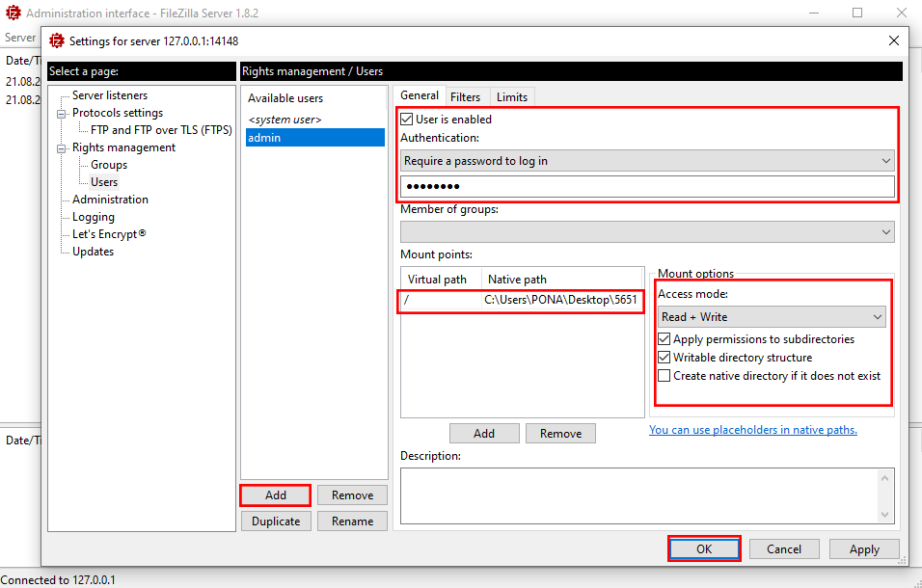922x588 pixels.
Task: Open the Logging settings page
Action: tap(93, 217)
